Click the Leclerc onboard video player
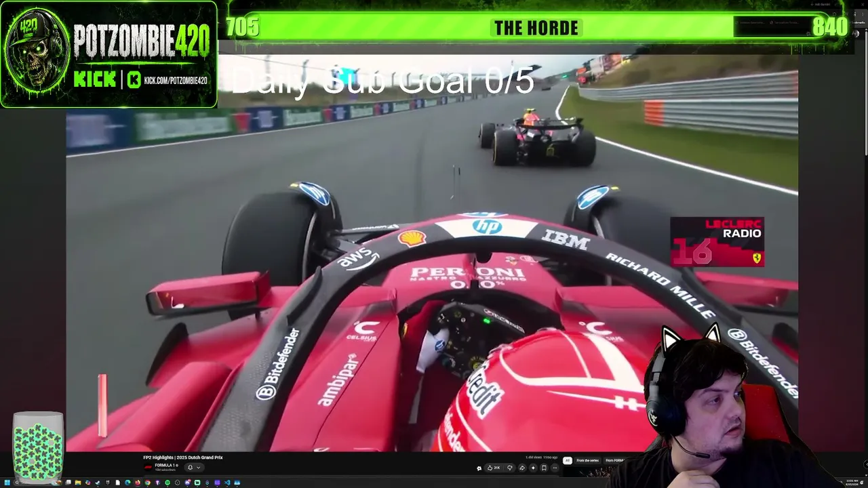This screenshot has height=488, width=868. [432, 253]
